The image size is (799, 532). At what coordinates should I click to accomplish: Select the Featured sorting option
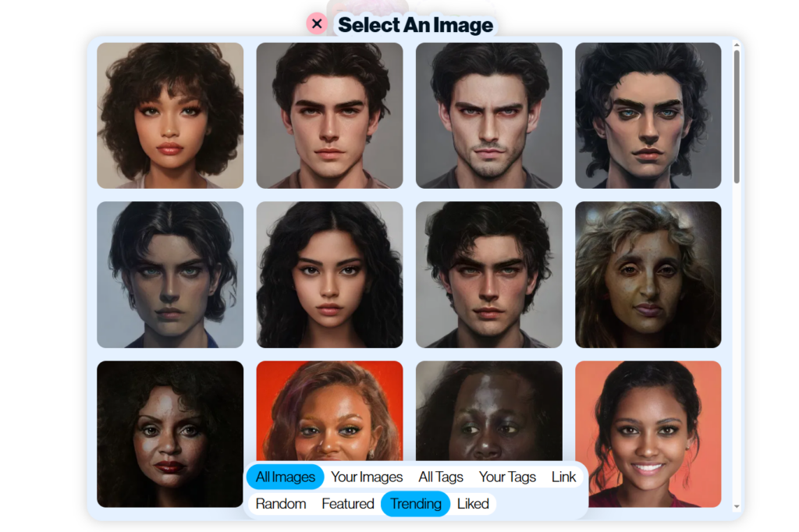(348, 504)
